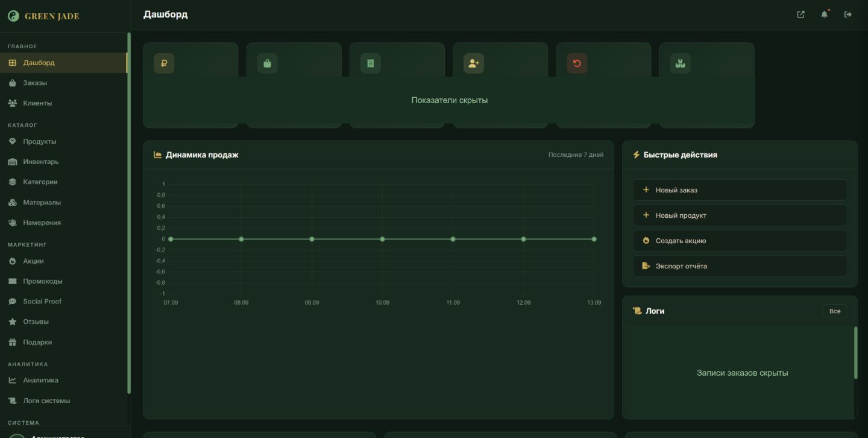
Task: Navigate to Social Proof
Action: click(63, 302)
